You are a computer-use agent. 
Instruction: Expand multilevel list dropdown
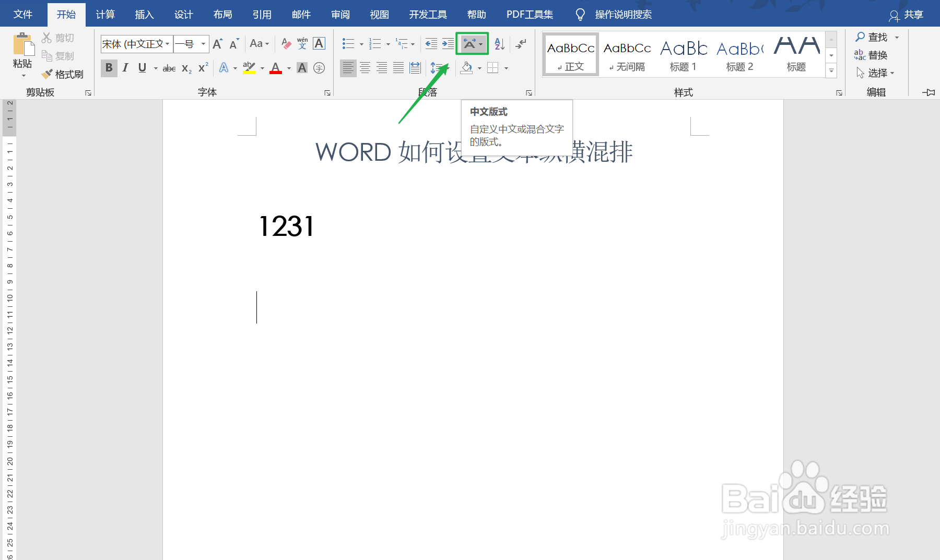tap(413, 44)
